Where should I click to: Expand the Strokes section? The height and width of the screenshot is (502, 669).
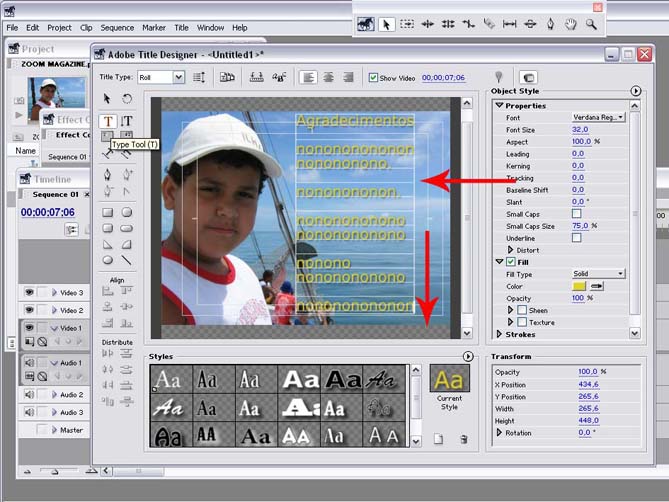pyautogui.click(x=499, y=335)
